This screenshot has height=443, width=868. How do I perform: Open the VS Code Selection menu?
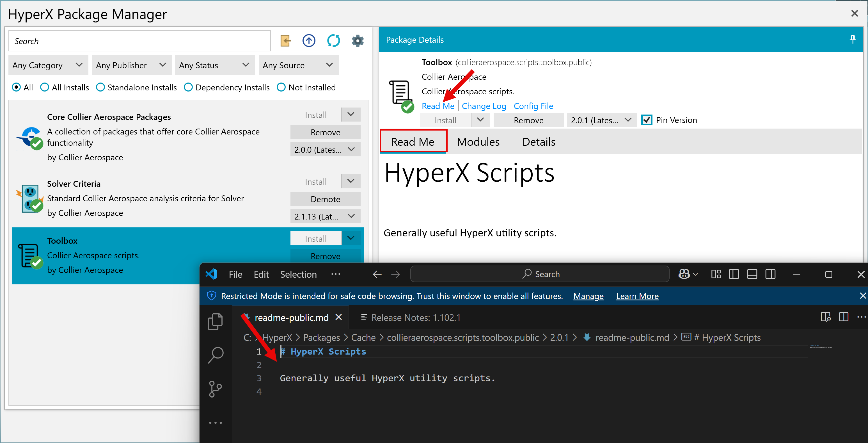tap(298, 274)
